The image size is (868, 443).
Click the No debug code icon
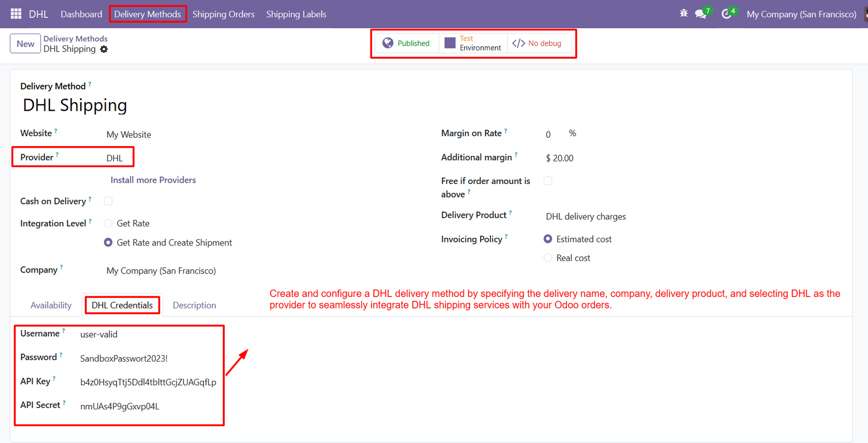[519, 43]
